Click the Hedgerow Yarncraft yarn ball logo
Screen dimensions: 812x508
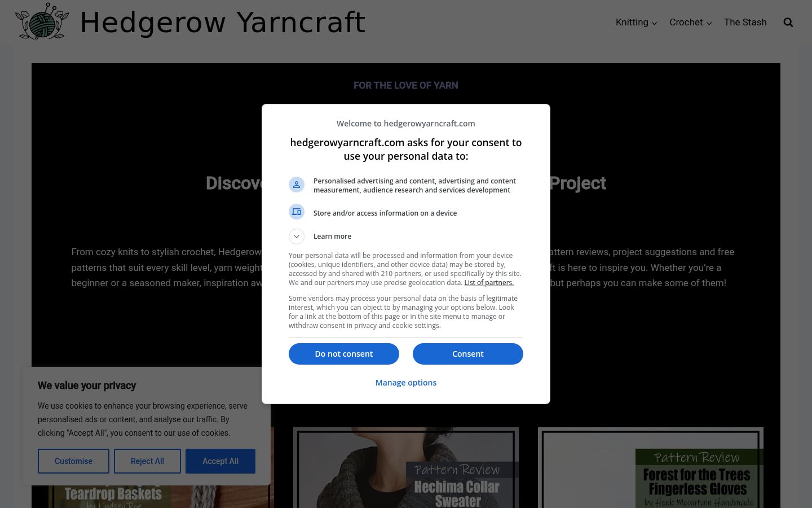coord(42,21)
